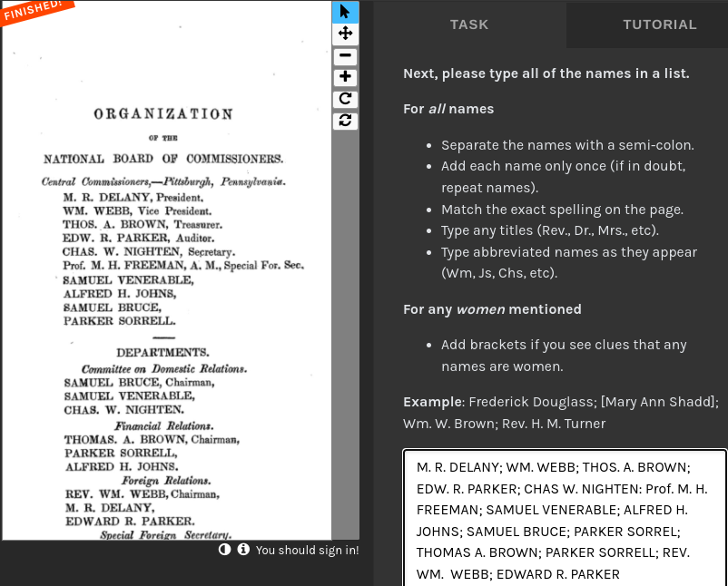This screenshot has width=728, height=586.
Task: Reset the image view with refresh icon
Action: [x=345, y=121]
